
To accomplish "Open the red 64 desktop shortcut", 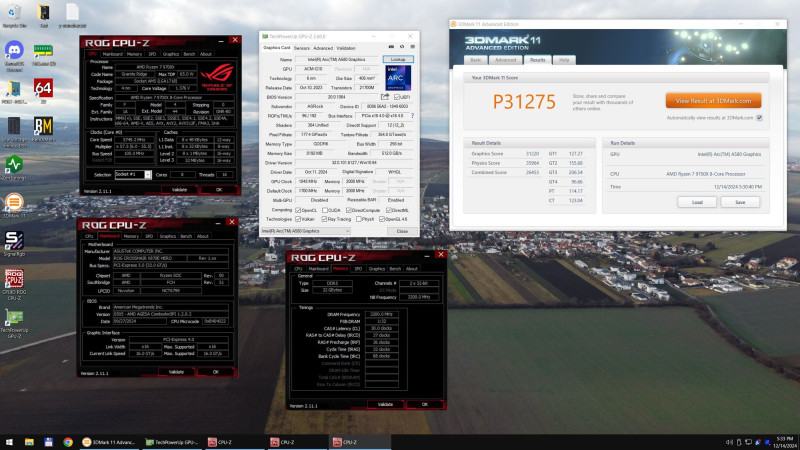I will [x=43, y=91].
